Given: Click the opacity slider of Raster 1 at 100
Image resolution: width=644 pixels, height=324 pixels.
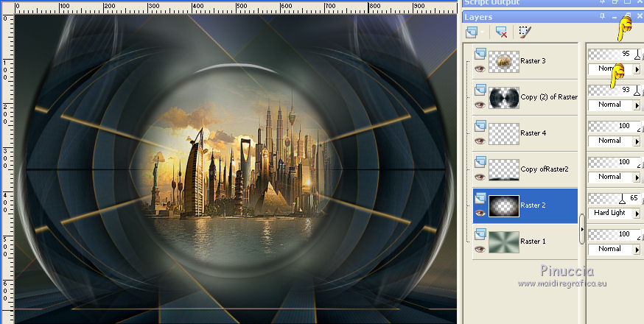Looking at the screenshot, I should pos(614,235).
